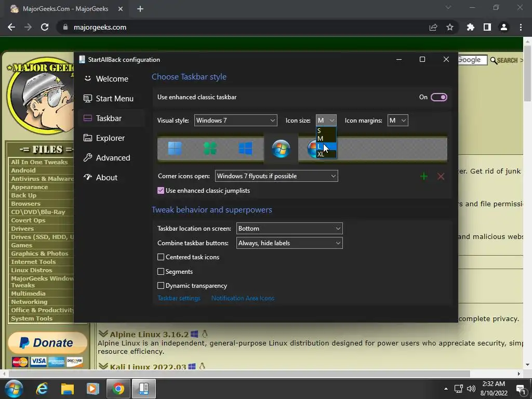Open Windows Media Player taskbar icon
The image size is (532, 399).
coord(92,389)
